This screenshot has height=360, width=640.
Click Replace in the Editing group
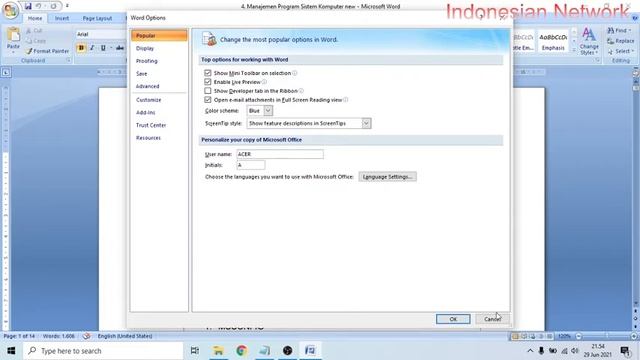click(x=620, y=41)
